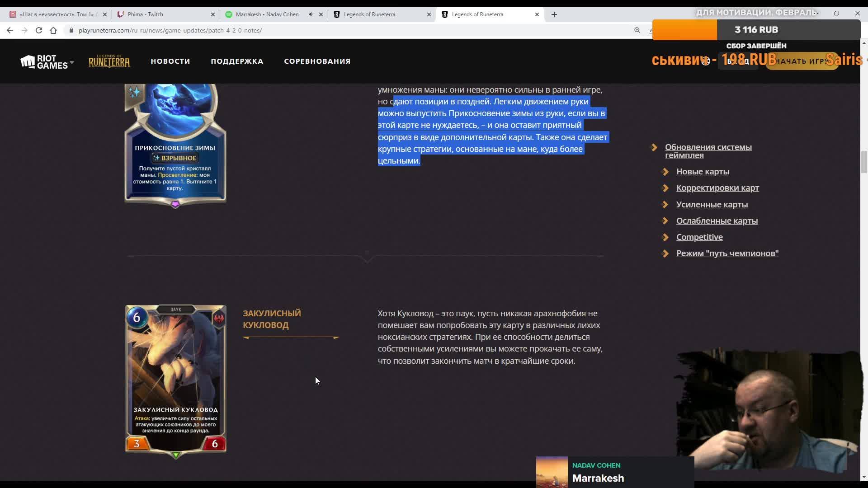Viewport: 868px width, 488px height.
Task: Click the chevron beside Обновления системы геймплея
Action: [x=654, y=147]
